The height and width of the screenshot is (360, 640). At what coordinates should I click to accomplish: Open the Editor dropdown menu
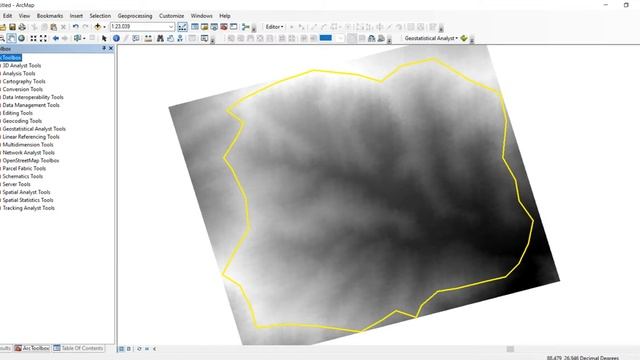click(274, 27)
